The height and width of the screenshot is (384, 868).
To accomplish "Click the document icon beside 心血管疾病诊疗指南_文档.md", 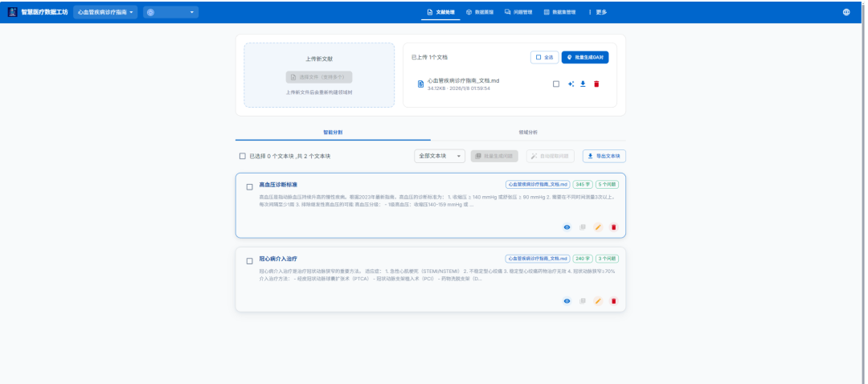I will [420, 84].
